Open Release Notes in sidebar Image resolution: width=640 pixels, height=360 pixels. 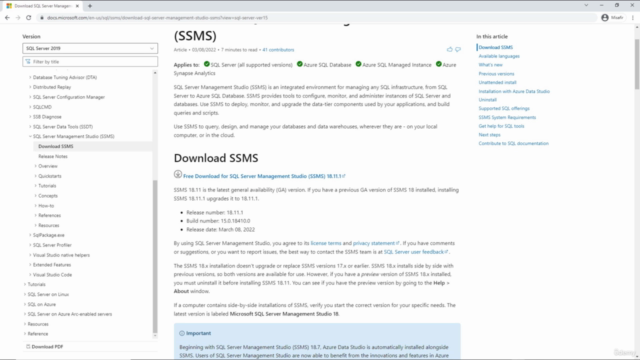53,156
